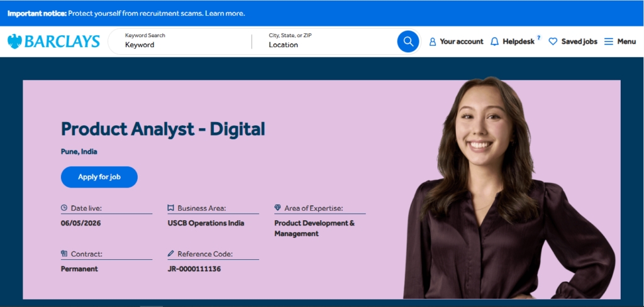Open the Helpdesk link
This screenshot has width=644, height=307.
click(x=513, y=42)
